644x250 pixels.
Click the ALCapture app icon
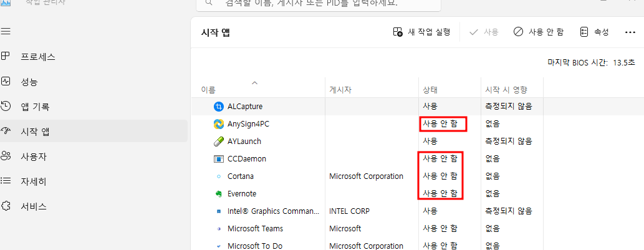218,107
